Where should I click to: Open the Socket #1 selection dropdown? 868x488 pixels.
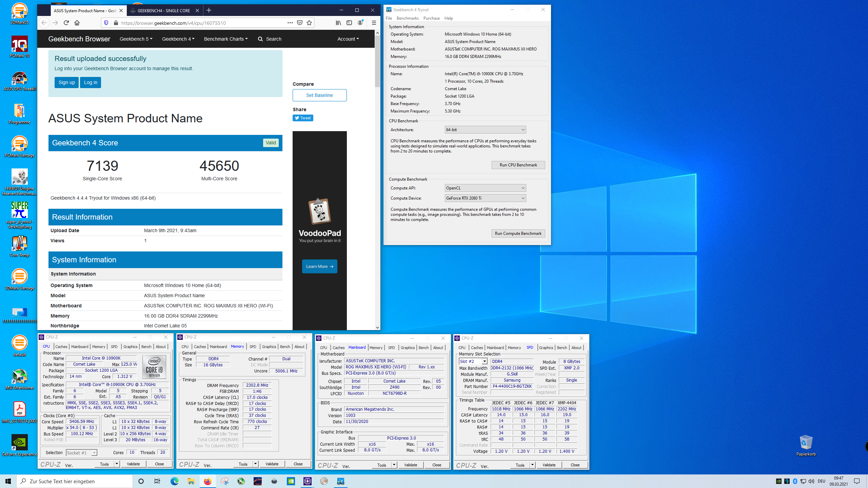pyautogui.click(x=81, y=453)
